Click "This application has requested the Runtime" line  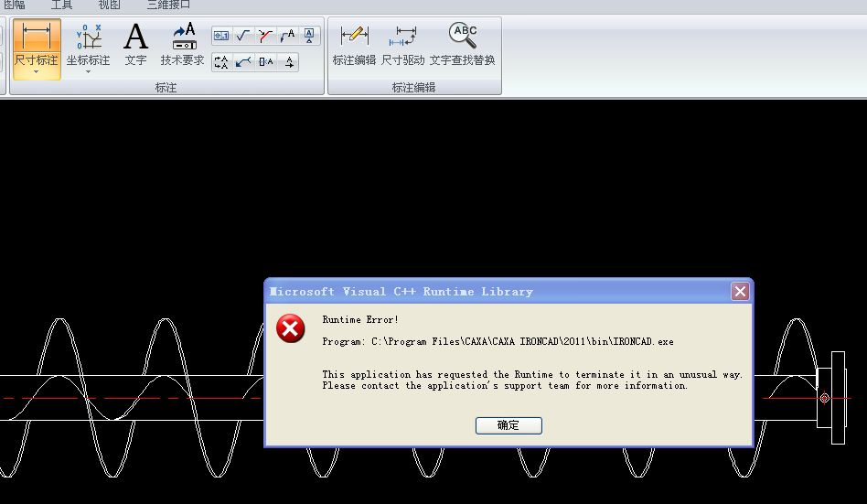coord(532,374)
